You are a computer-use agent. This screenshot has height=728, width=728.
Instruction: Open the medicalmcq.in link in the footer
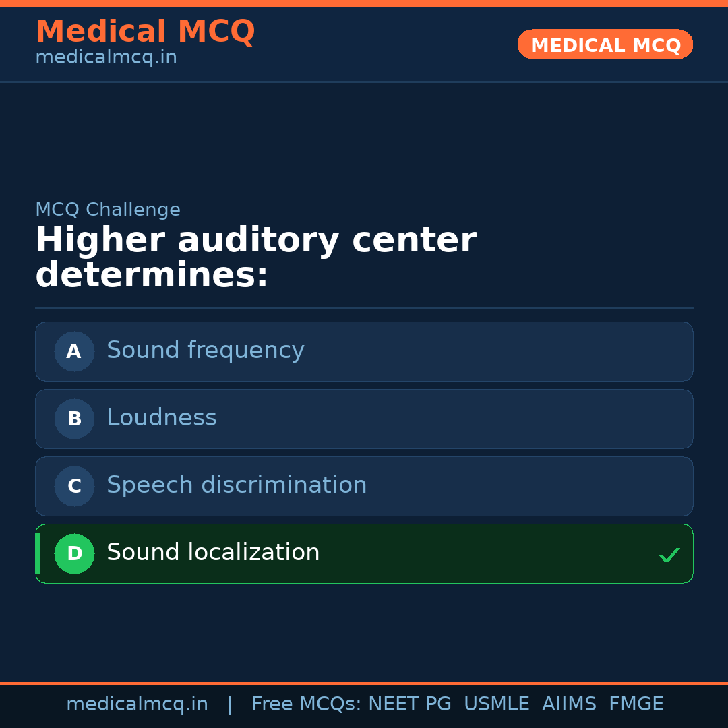(x=137, y=704)
